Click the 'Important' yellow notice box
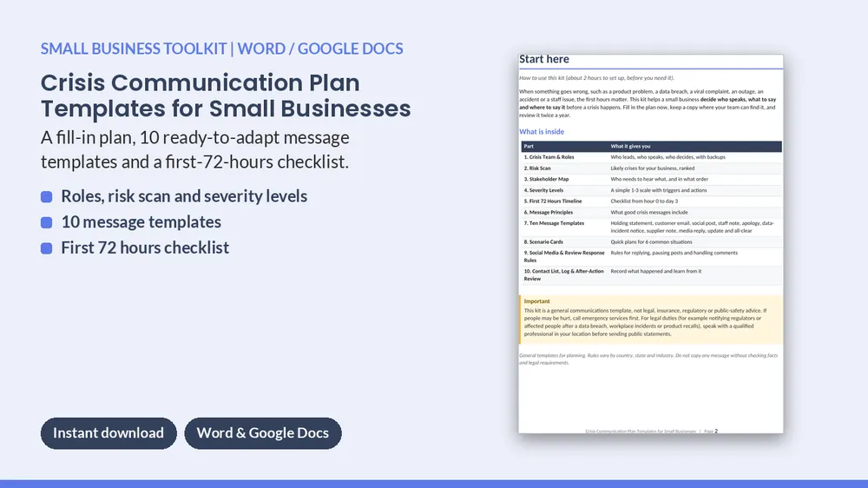Screen dimensions: 868x488 click(651, 320)
